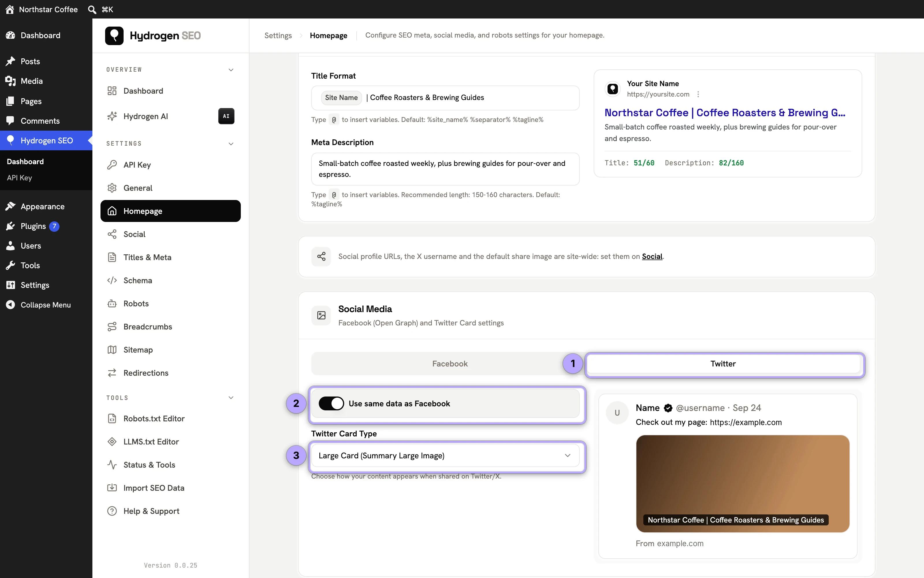Open the WordPress Media menu

point(46,81)
